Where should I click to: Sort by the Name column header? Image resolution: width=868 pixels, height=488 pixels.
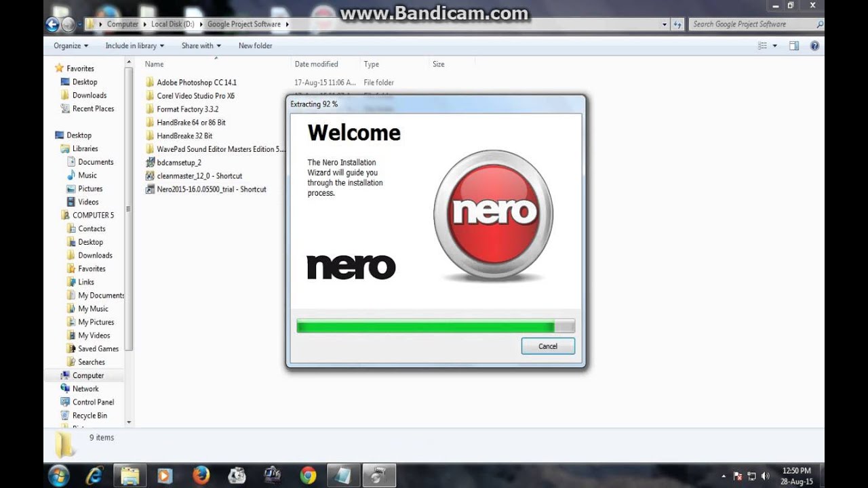[154, 64]
